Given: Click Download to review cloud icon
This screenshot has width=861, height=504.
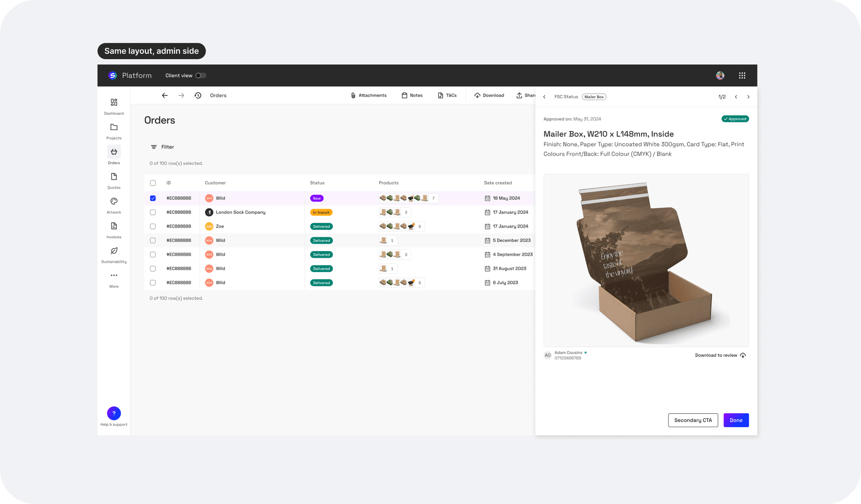Looking at the screenshot, I should pos(743,355).
